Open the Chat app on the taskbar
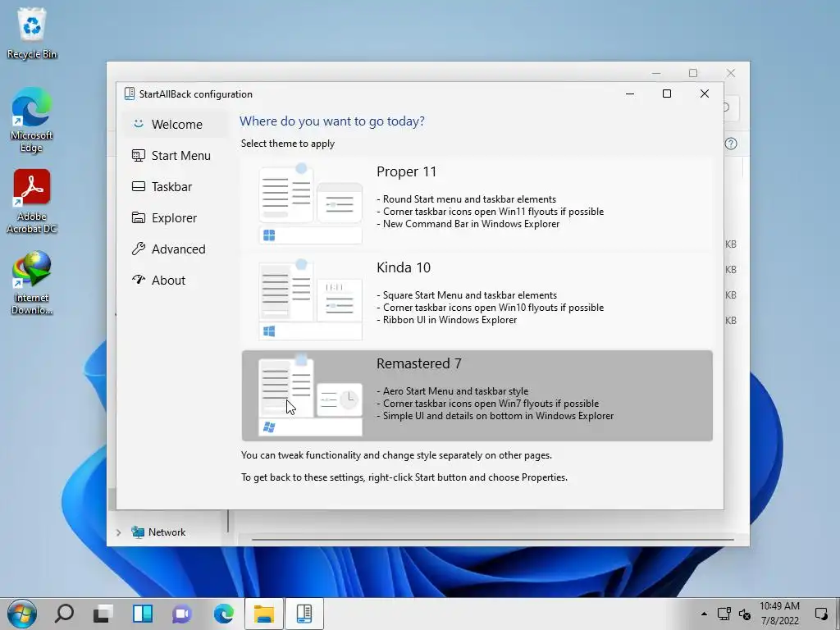Screen dimensions: 840x630 pos(182,614)
